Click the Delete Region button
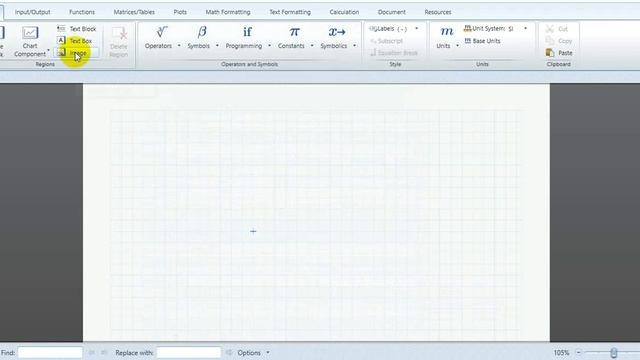The width and height of the screenshot is (640, 360). [x=119, y=42]
